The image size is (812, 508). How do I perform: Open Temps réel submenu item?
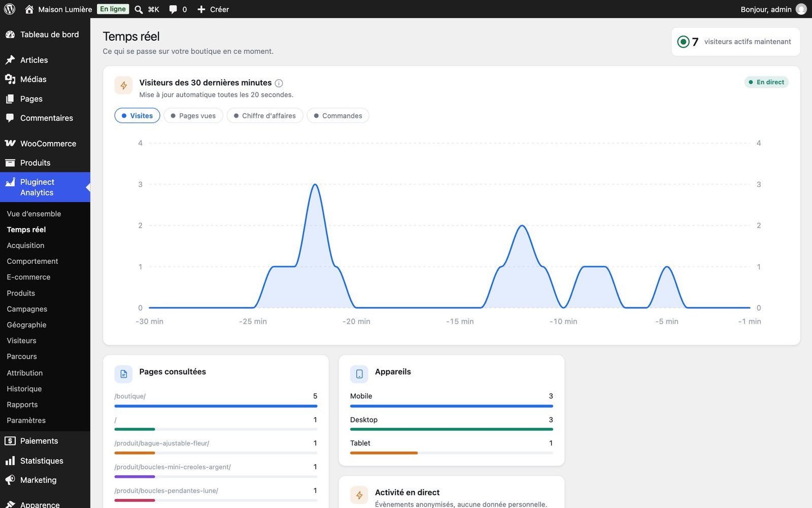click(x=26, y=230)
